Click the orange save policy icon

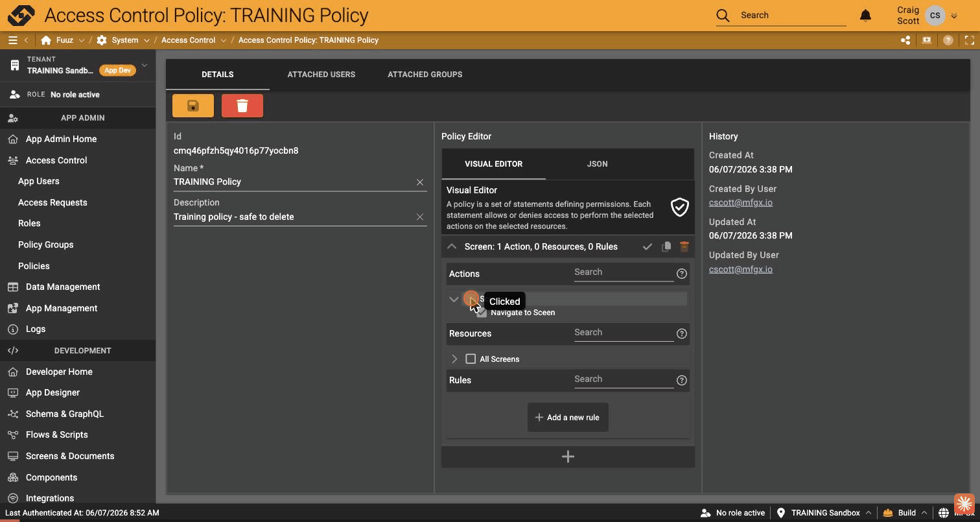[x=193, y=106]
